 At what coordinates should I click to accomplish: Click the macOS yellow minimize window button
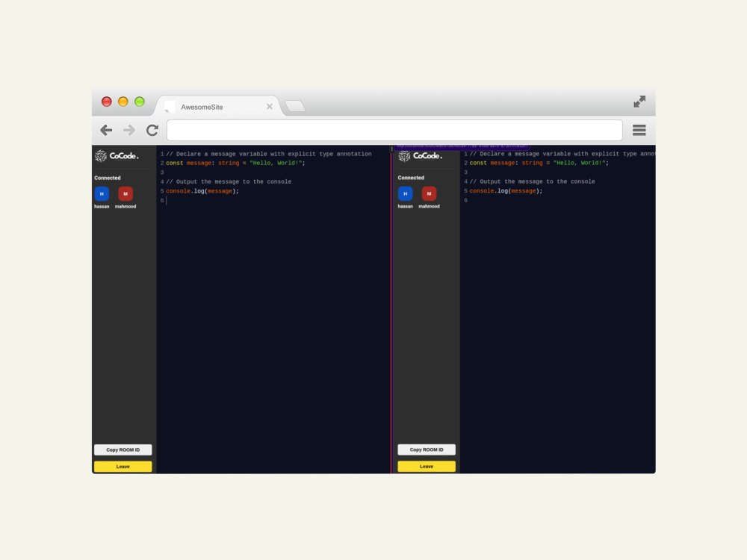pos(123,102)
